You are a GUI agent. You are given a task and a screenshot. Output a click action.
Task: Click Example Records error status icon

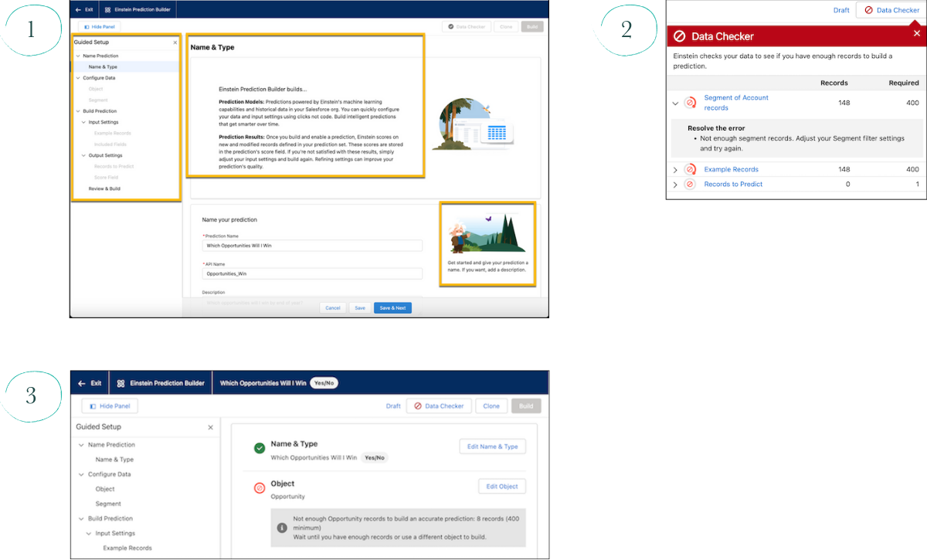pyautogui.click(x=690, y=169)
